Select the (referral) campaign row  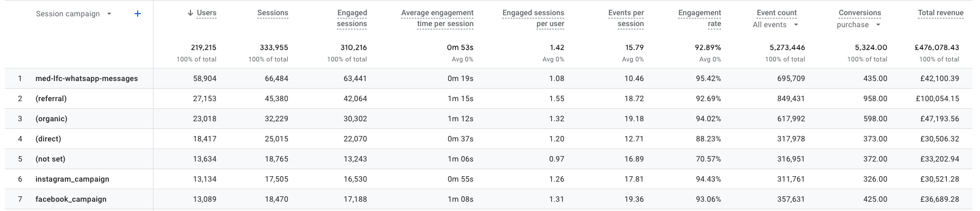[488, 98]
